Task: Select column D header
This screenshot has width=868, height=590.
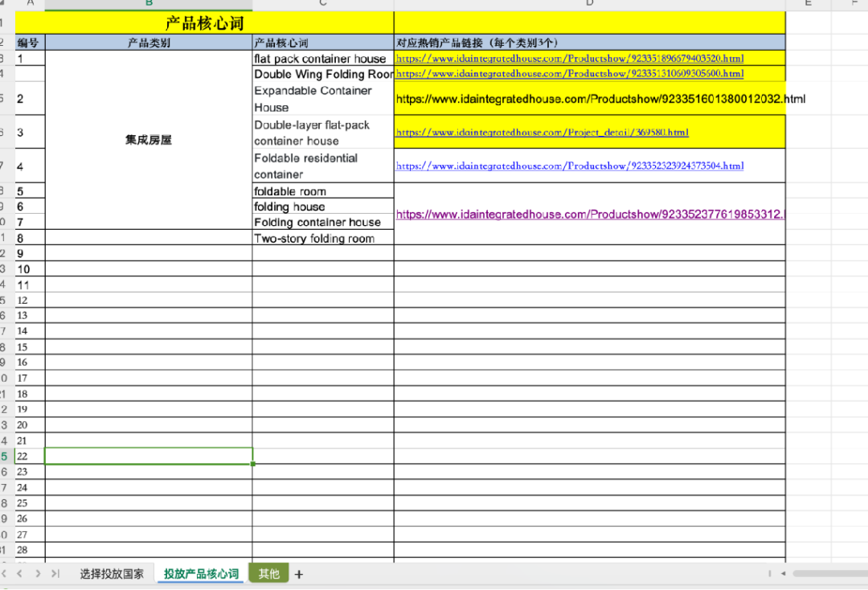Action: click(590, 4)
